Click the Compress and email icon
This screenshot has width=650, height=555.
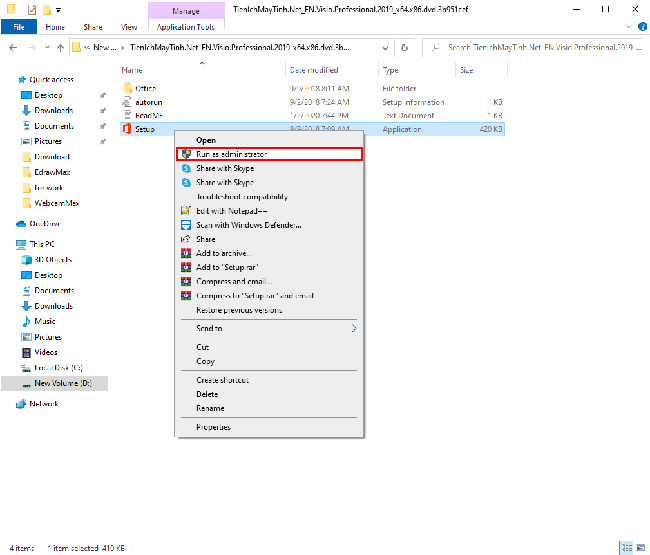[186, 281]
